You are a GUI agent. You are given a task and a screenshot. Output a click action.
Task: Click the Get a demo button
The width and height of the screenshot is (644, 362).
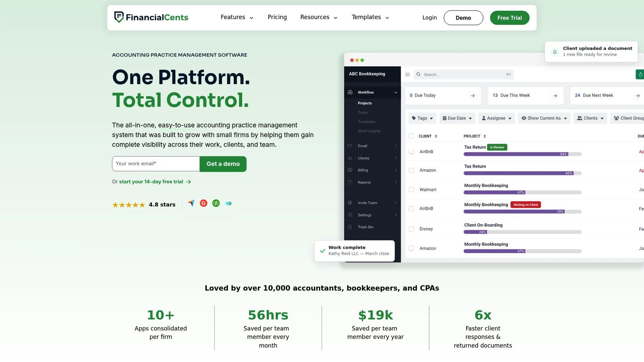pos(223,164)
